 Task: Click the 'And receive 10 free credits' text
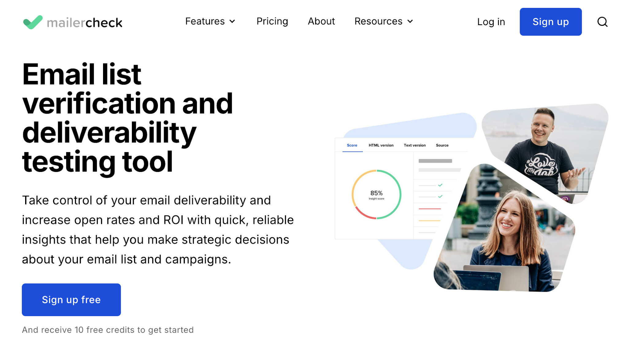coord(108,330)
